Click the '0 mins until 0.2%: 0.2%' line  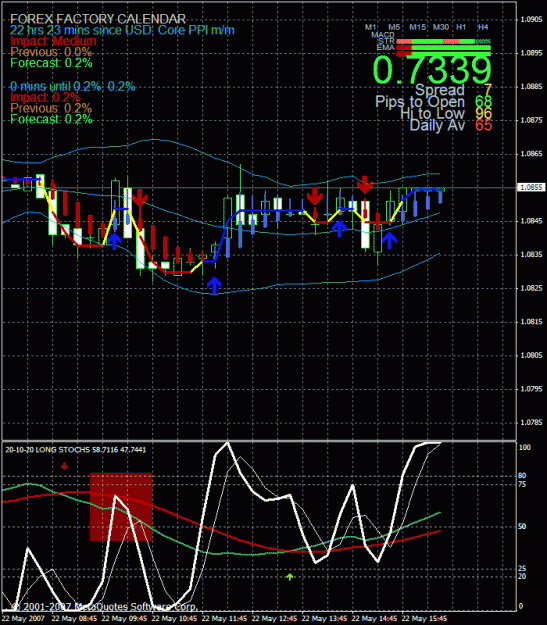(x=73, y=86)
